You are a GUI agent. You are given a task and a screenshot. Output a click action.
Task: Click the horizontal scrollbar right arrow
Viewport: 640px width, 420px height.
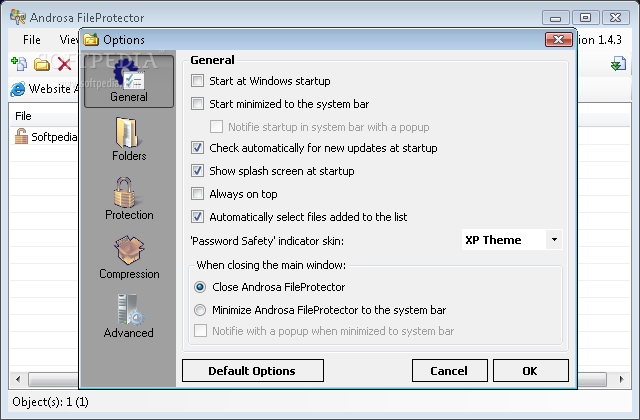coord(622,379)
